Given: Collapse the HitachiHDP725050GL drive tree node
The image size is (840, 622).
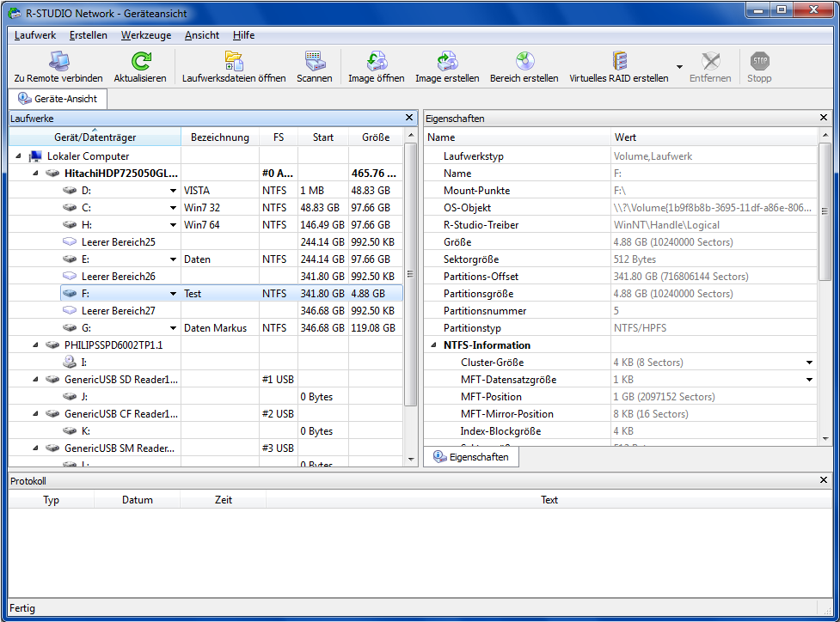Looking at the screenshot, I should pyautogui.click(x=36, y=174).
